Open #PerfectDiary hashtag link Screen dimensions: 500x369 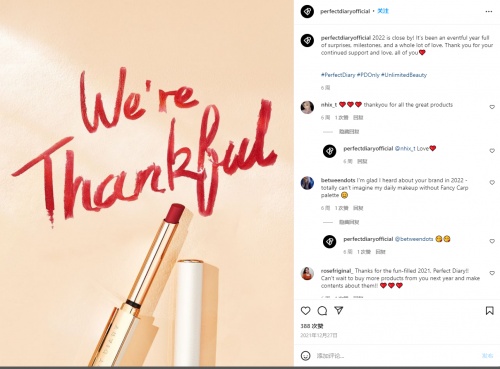[338, 75]
